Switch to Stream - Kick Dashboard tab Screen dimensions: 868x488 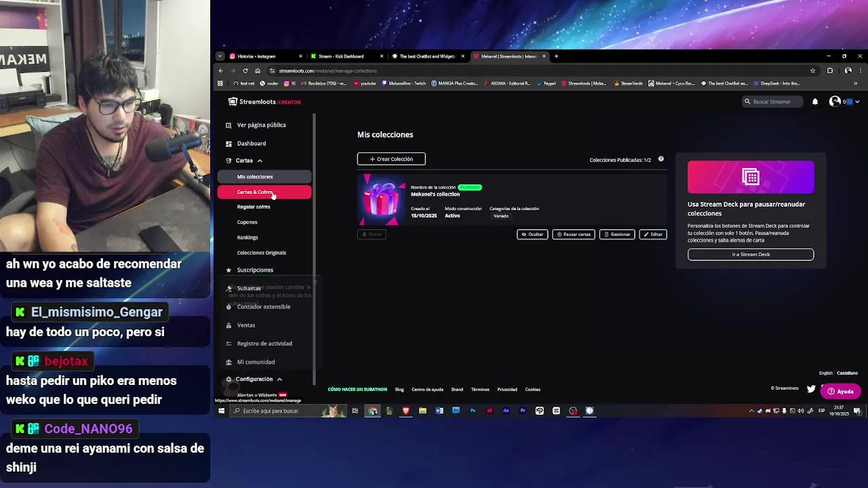tap(347, 56)
